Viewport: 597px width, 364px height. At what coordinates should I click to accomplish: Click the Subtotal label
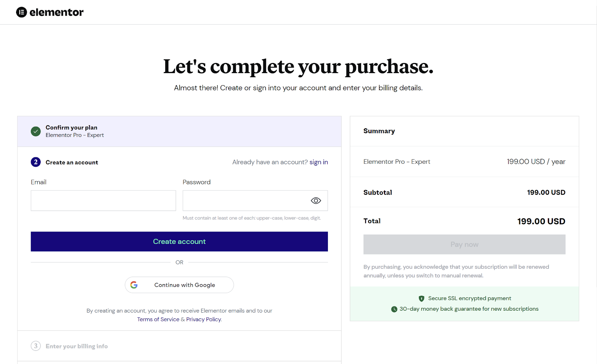pos(378,192)
